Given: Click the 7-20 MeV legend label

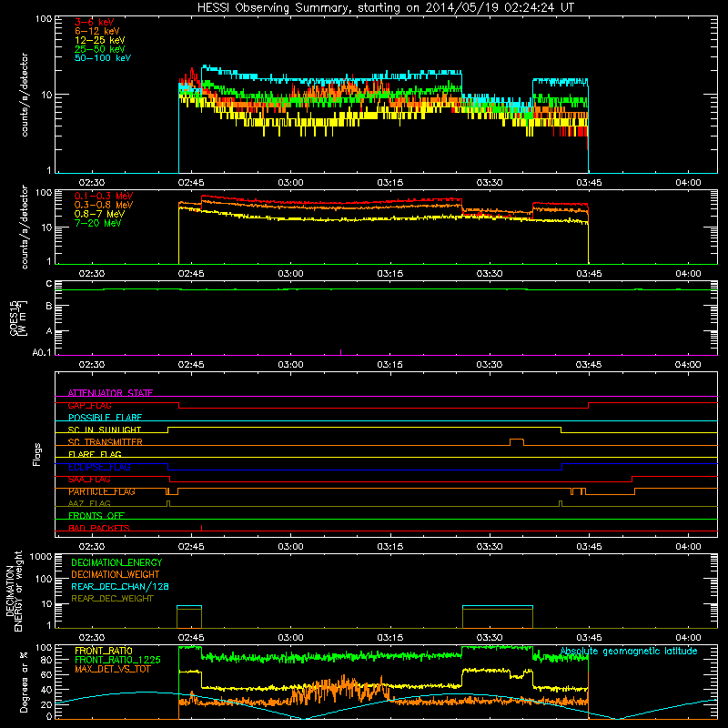Looking at the screenshot, I should (98, 223).
